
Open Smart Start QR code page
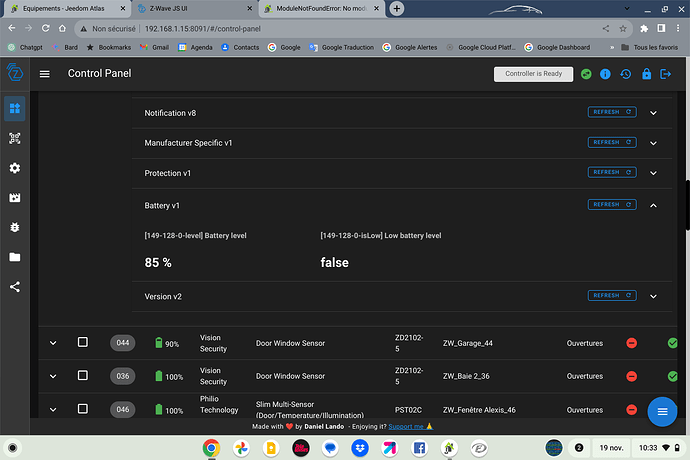coord(15,138)
